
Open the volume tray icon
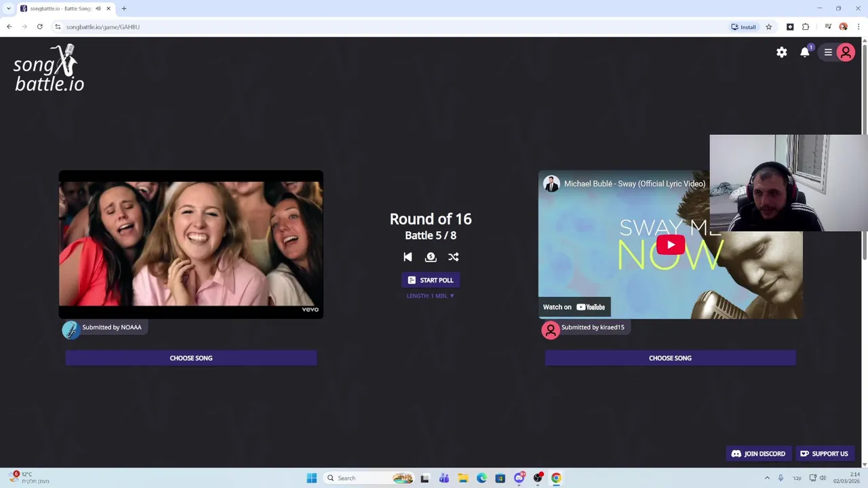click(x=823, y=478)
